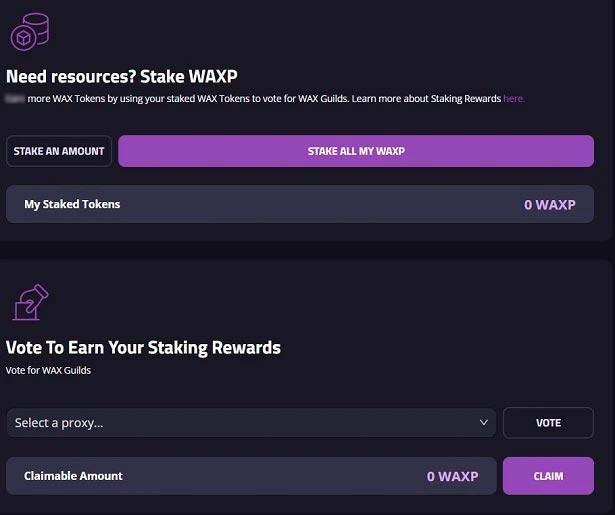Click the blurred word before 'more WAX Tokens'

tap(17, 99)
